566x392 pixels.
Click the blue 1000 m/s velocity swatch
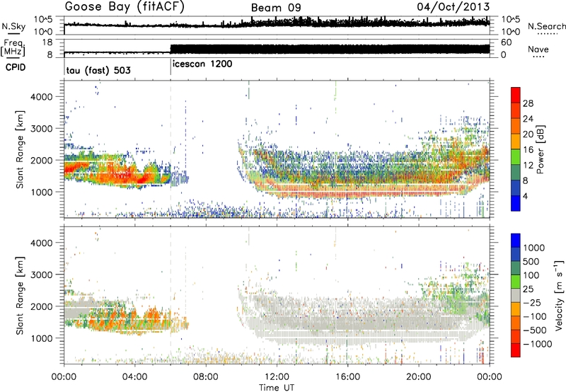tap(516, 241)
